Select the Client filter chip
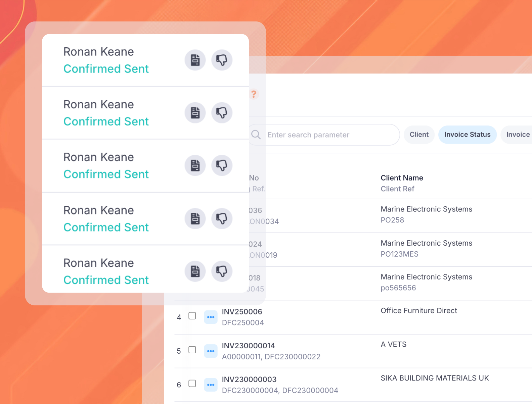Image resolution: width=532 pixels, height=404 pixels. pyautogui.click(x=419, y=135)
